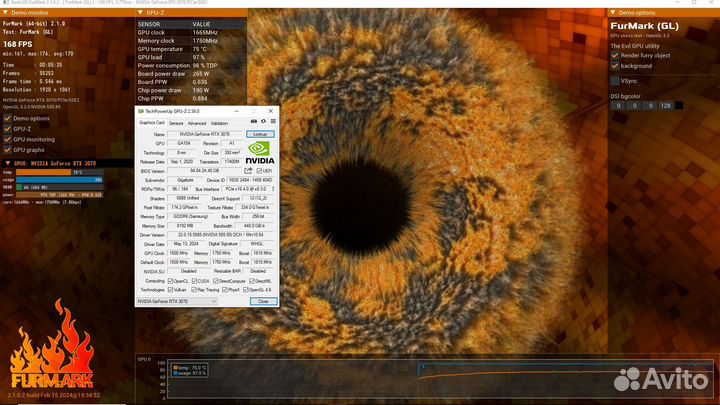Screen dimensions: 720x405
Task: Disable the GPU monitoring checkbox
Action: [7, 140]
